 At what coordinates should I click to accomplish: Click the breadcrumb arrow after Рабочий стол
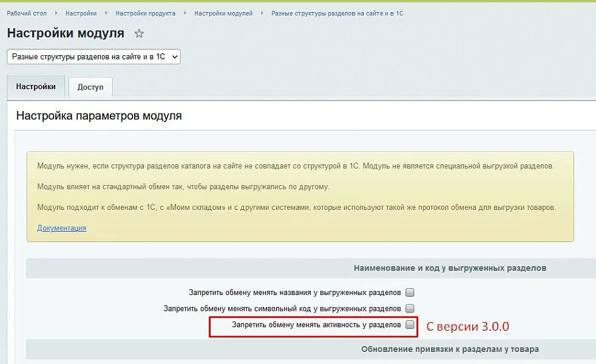coord(55,12)
